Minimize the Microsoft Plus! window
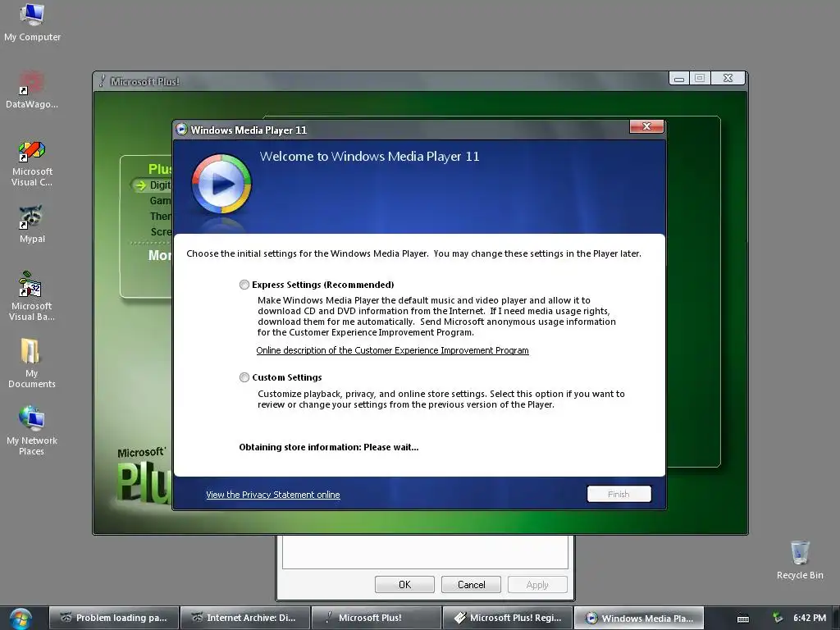 coord(679,79)
